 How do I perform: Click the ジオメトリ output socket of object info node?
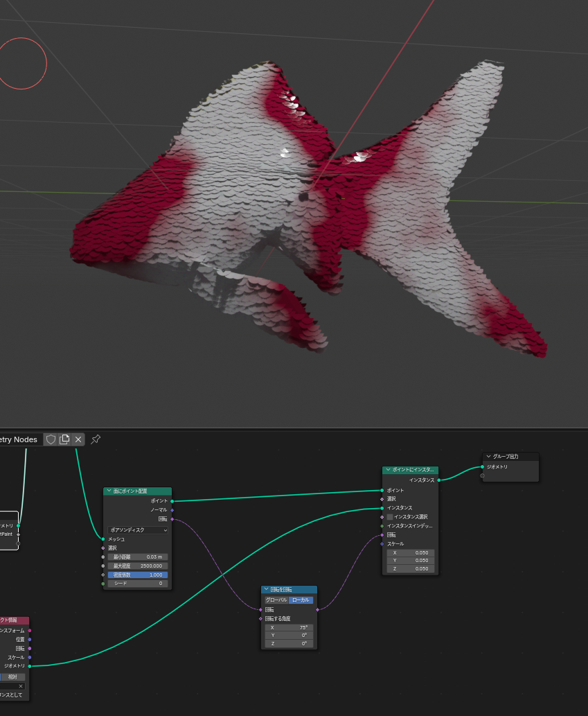(29, 666)
